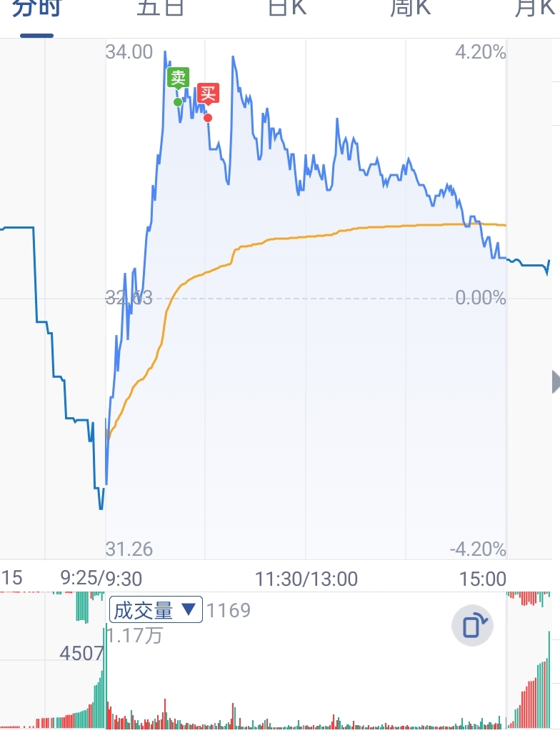Click the 4.20% upper percentage label
This screenshot has height=738, width=560.
[x=481, y=51]
